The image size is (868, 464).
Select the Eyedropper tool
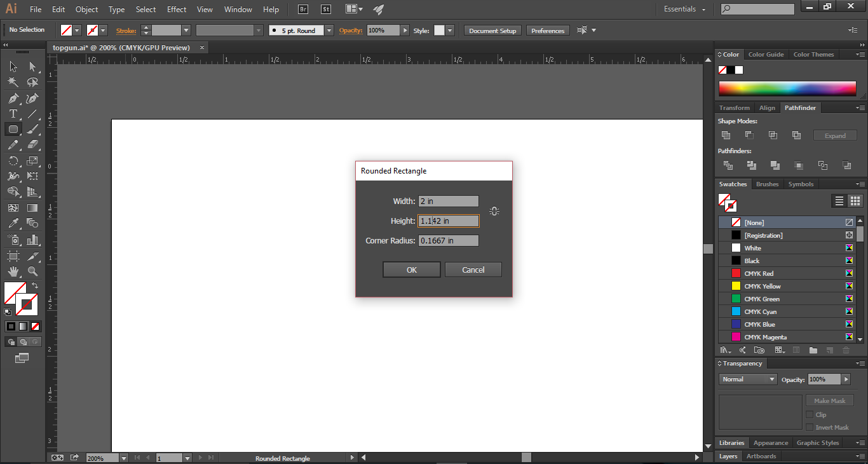(13, 223)
